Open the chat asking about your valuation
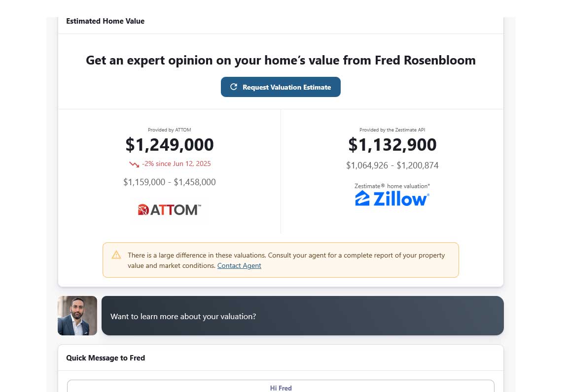Screen dimensions: 566x392 pyautogui.click(x=303, y=316)
